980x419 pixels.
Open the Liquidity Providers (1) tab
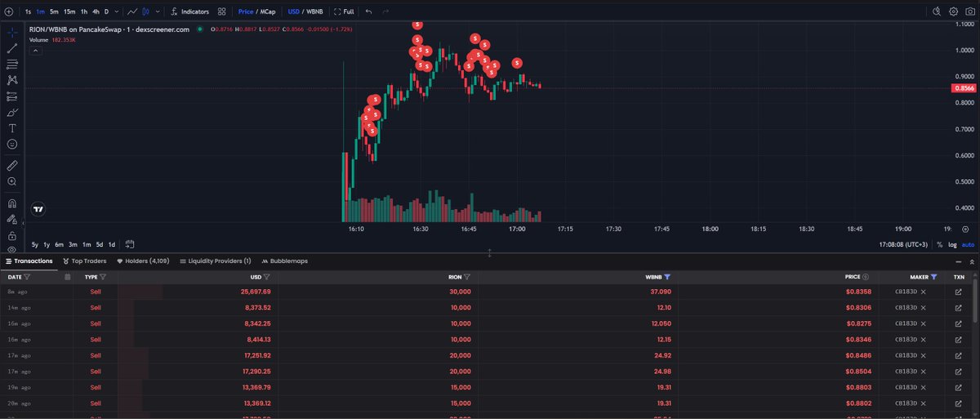215,261
